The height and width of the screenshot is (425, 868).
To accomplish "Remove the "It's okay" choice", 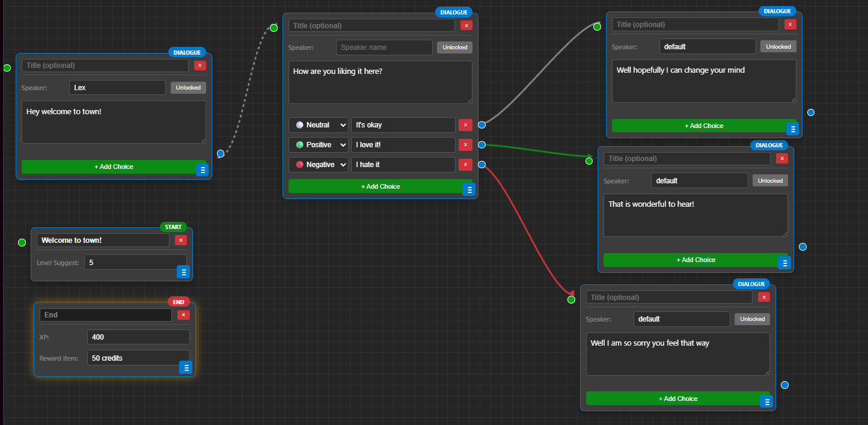I will tap(465, 125).
